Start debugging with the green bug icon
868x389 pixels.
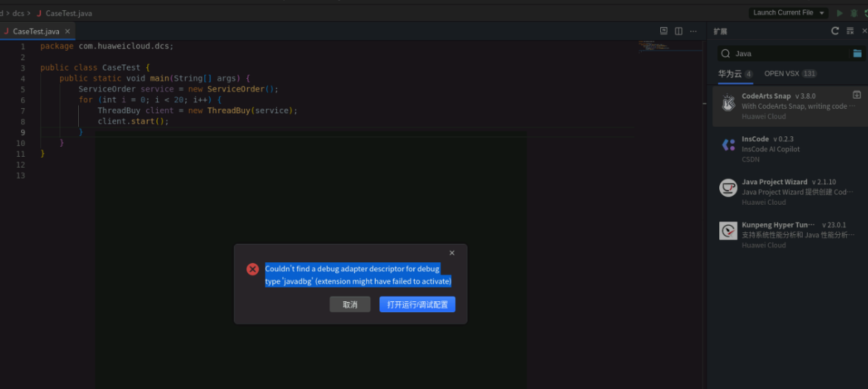click(854, 13)
